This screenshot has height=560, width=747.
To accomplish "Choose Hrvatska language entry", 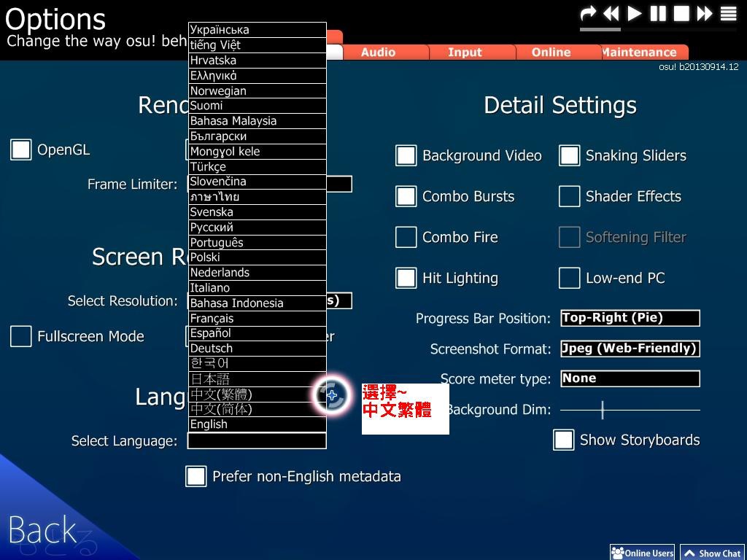I will tap(258, 60).
